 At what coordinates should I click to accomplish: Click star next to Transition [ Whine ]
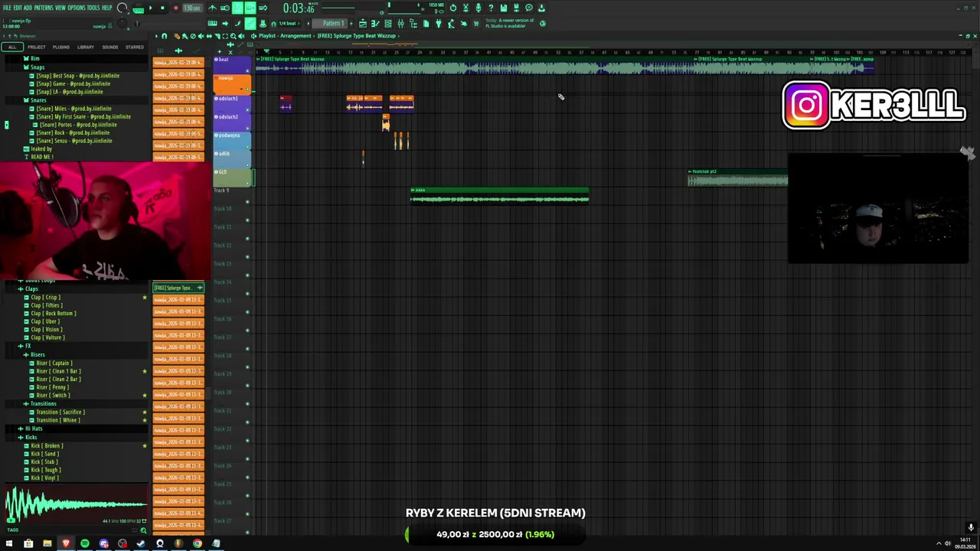tap(144, 420)
